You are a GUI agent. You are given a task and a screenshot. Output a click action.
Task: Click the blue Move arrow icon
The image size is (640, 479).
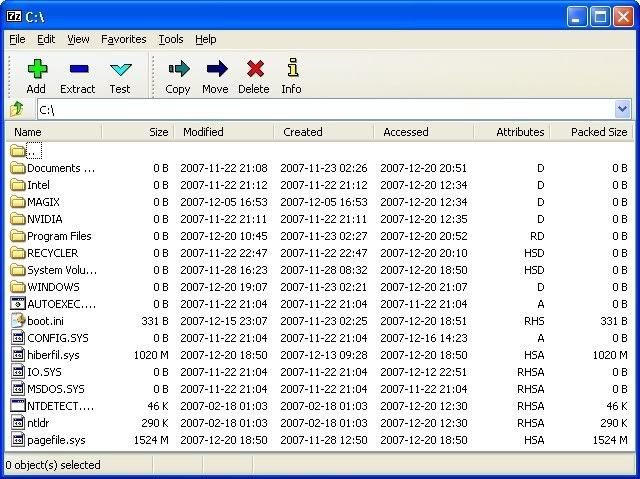217,69
